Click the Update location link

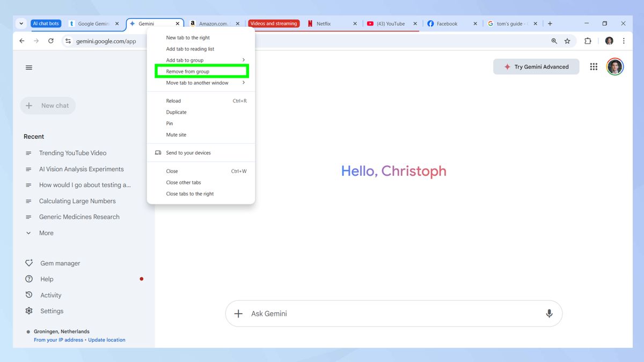coord(107,339)
